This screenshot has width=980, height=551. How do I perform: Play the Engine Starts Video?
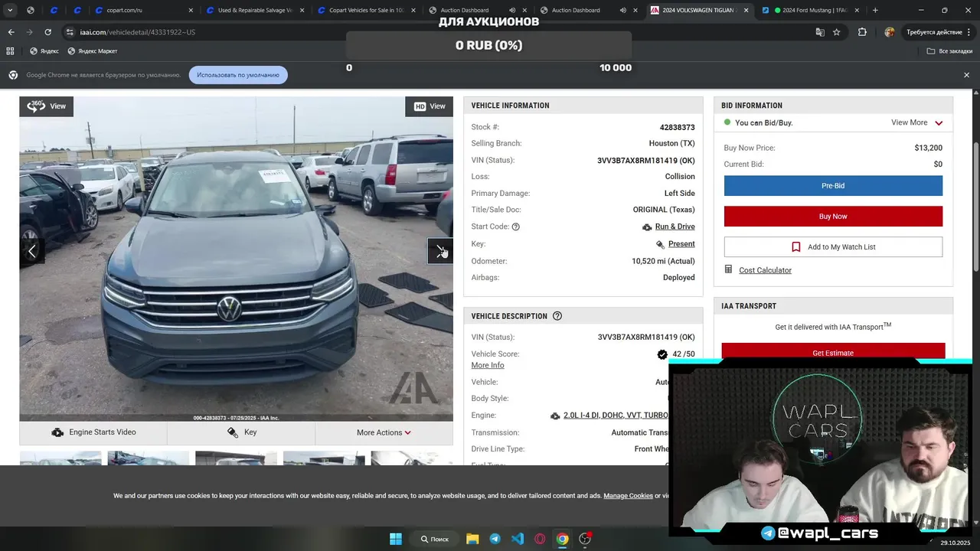pos(93,432)
